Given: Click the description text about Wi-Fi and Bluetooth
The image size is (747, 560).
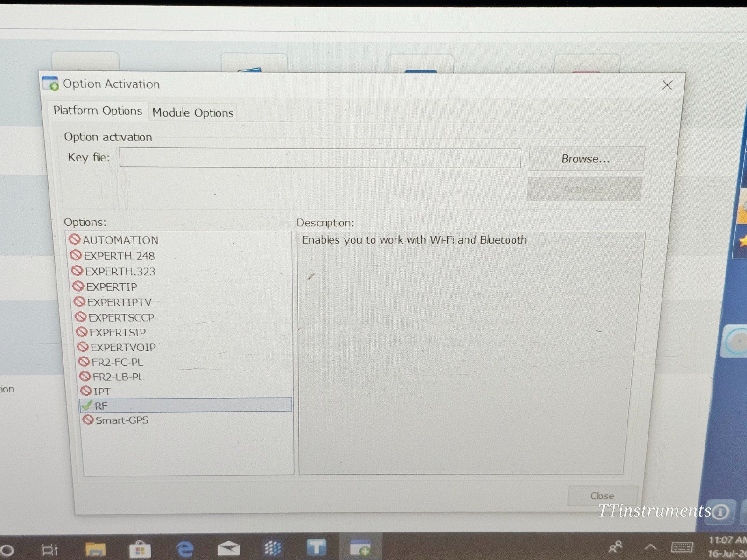Looking at the screenshot, I should pos(414,240).
